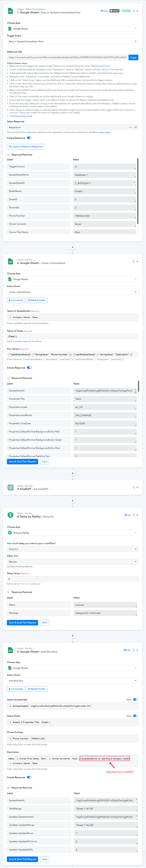The height and width of the screenshot is (868, 146).
Task: Expand the ChatGPT Ask ChatGPT step
Action: click(x=137, y=487)
